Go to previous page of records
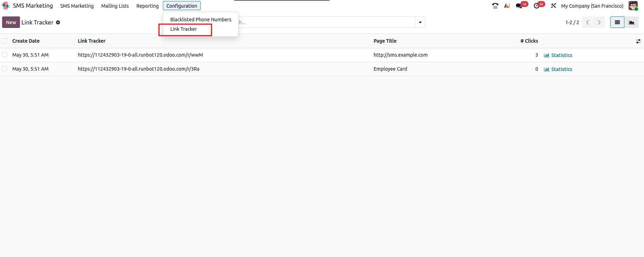The image size is (644, 257). (588, 22)
